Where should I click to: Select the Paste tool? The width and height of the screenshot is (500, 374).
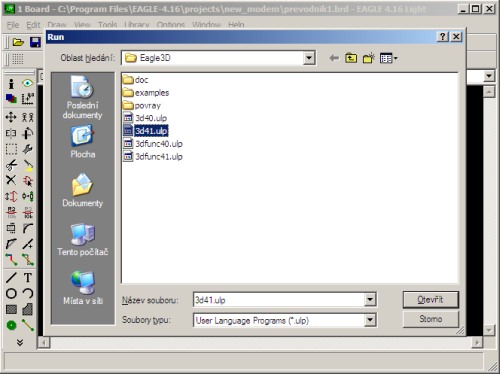point(28,165)
